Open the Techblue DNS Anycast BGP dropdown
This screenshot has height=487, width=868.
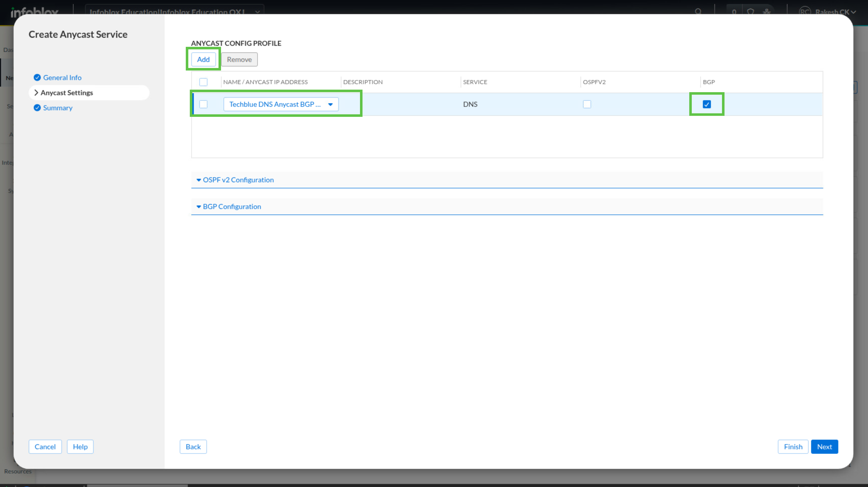(281, 104)
